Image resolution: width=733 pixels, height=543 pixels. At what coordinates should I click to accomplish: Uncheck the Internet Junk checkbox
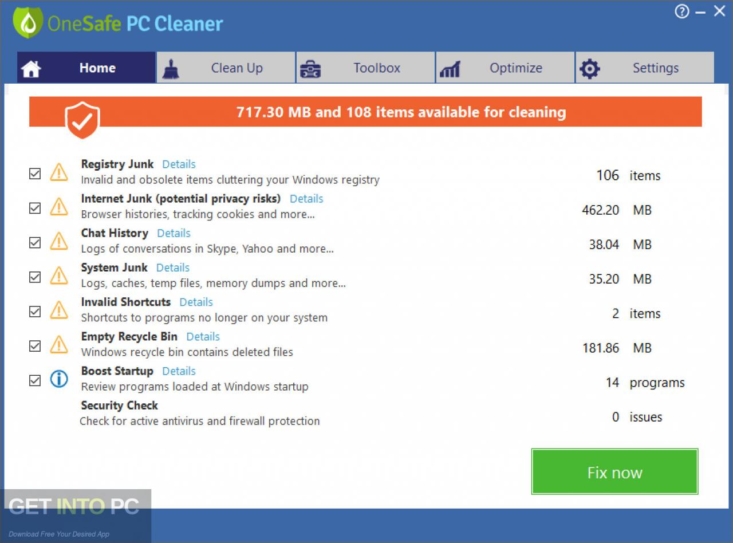[35, 208]
